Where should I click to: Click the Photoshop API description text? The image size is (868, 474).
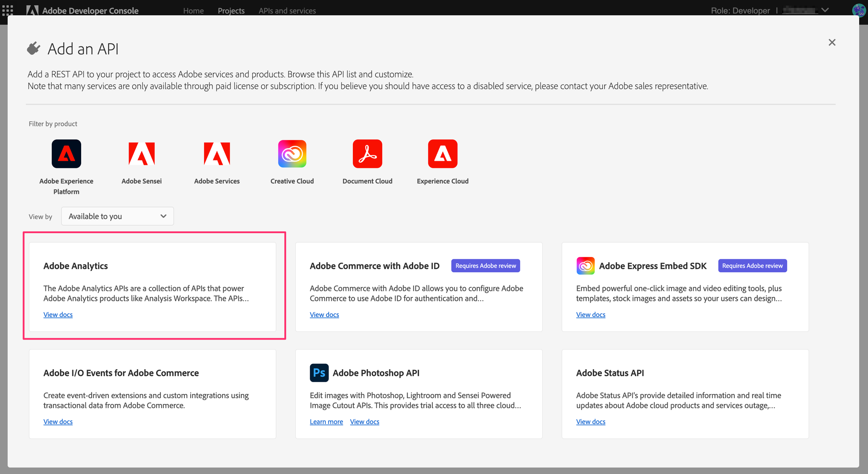pos(415,400)
